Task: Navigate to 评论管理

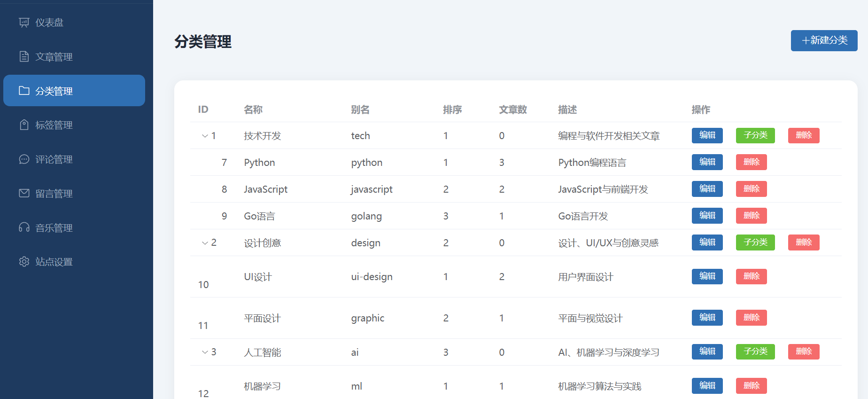Action: 74,159
